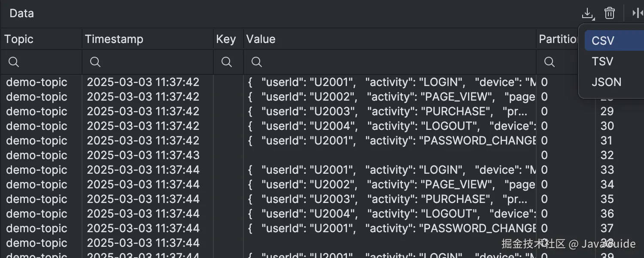
Task: Open the export data download icon
Action: tap(588, 13)
